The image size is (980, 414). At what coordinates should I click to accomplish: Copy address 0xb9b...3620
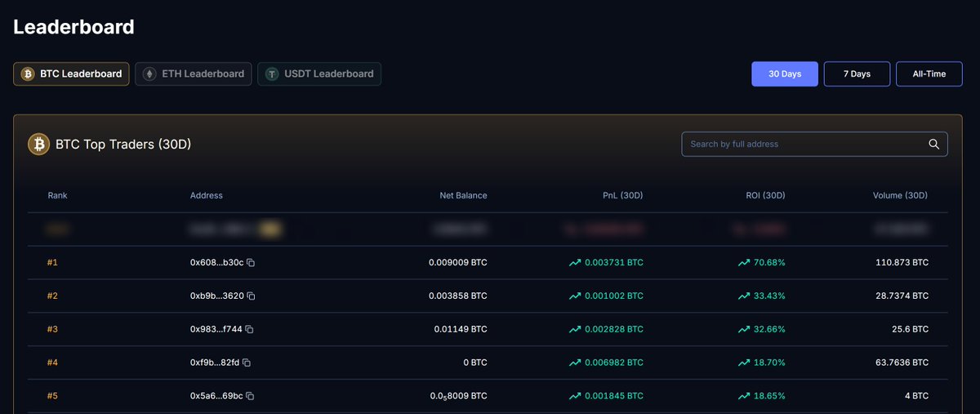(251, 296)
